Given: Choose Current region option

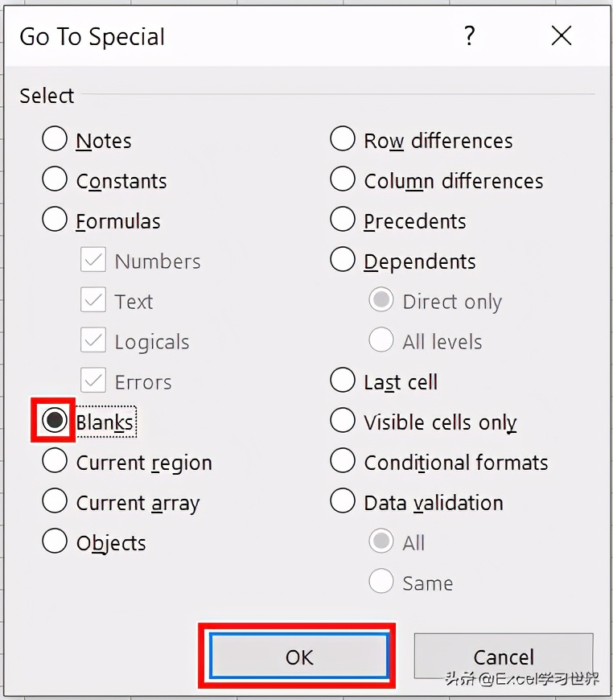Looking at the screenshot, I should [x=55, y=461].
